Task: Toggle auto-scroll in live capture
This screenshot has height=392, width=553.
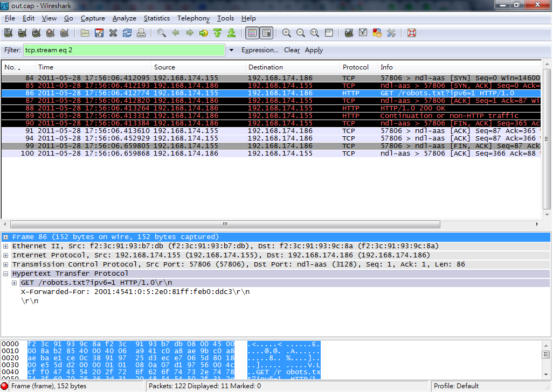Action: (266, 33)
